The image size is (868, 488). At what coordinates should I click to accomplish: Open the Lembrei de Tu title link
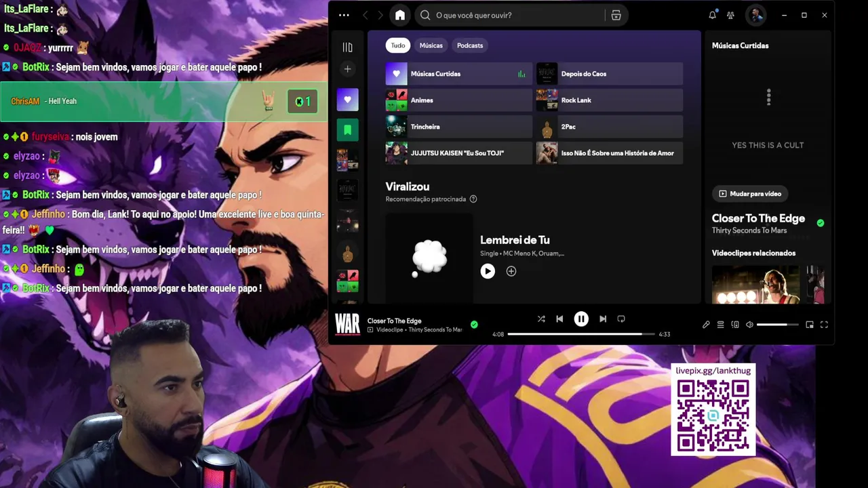click(x=515, y=240)
